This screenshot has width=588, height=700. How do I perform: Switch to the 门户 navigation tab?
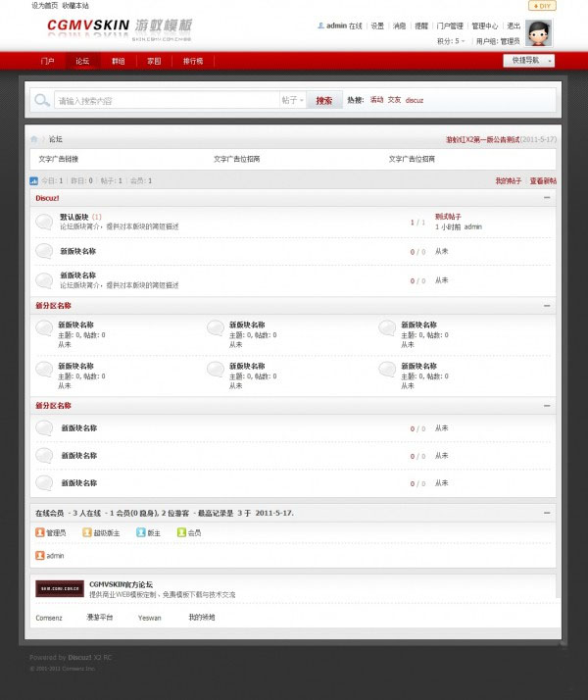tap(47, 61)
